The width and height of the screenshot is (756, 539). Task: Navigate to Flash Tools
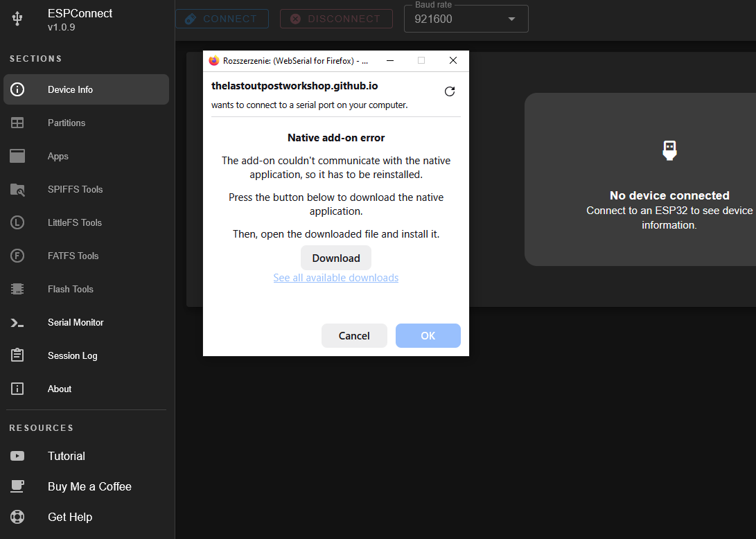pos(87,290)
